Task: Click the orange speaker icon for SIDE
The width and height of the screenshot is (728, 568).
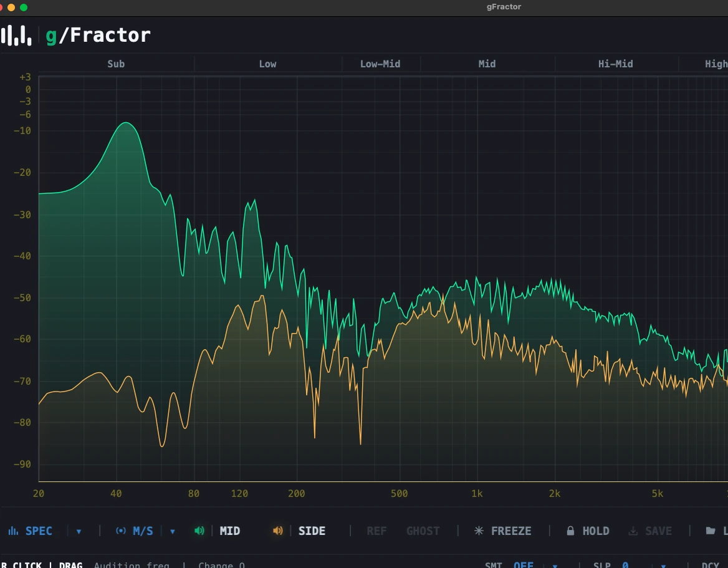Action: (277, 531)
